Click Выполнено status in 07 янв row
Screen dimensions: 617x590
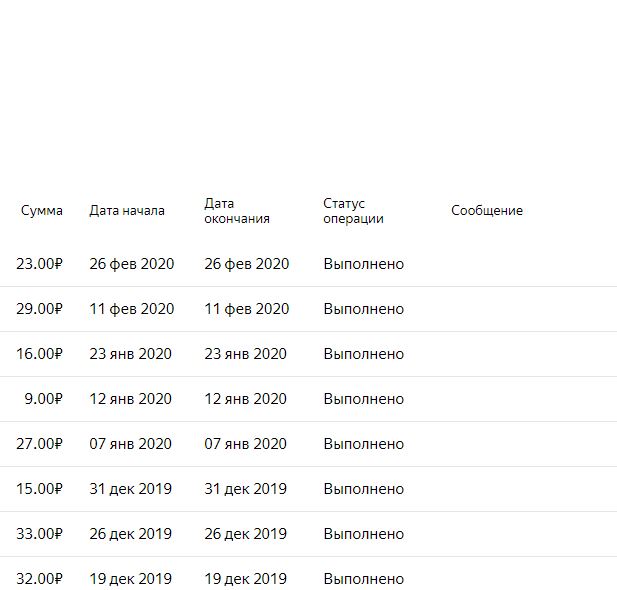click(364, 444)
